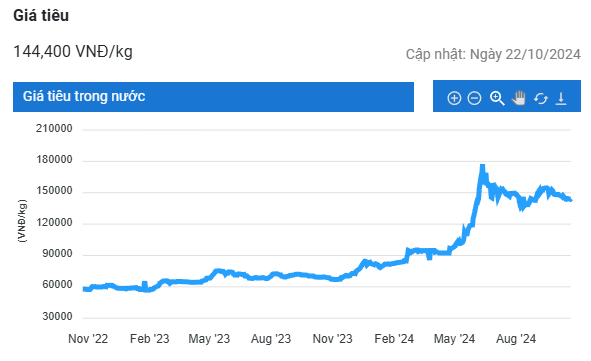Viewport: 591px width, 361px height.
Task: Click the Nov '22 axis label
Action: [88, 339]
